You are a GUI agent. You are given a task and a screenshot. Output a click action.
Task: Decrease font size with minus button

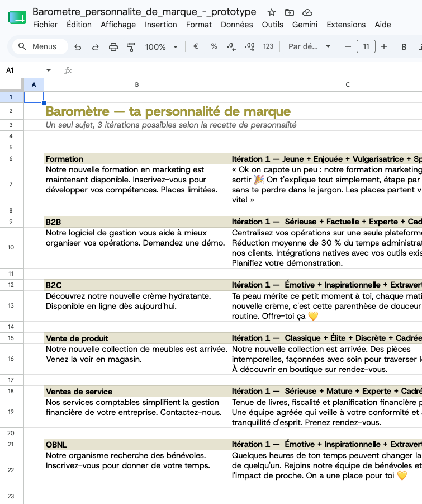(x=348, y=46)
